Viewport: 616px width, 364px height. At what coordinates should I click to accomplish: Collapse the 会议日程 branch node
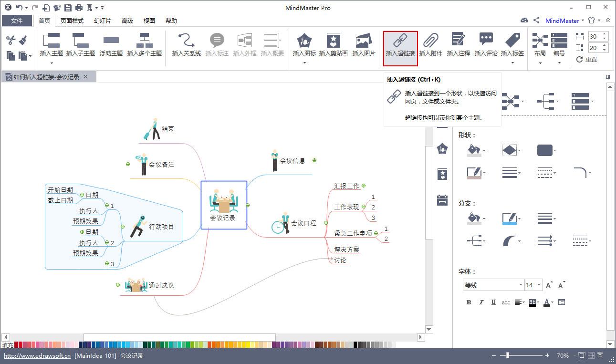point(326,223)
